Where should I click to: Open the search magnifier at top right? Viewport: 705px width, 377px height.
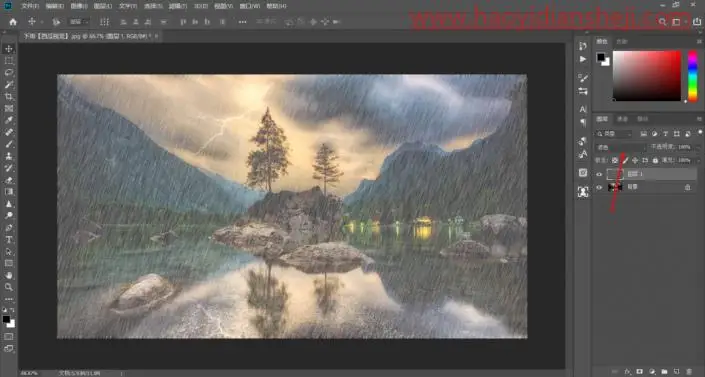(662, 22)
